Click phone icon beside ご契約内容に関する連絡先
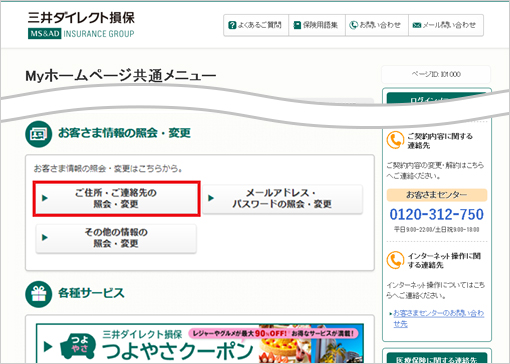 tap(395, 140)
